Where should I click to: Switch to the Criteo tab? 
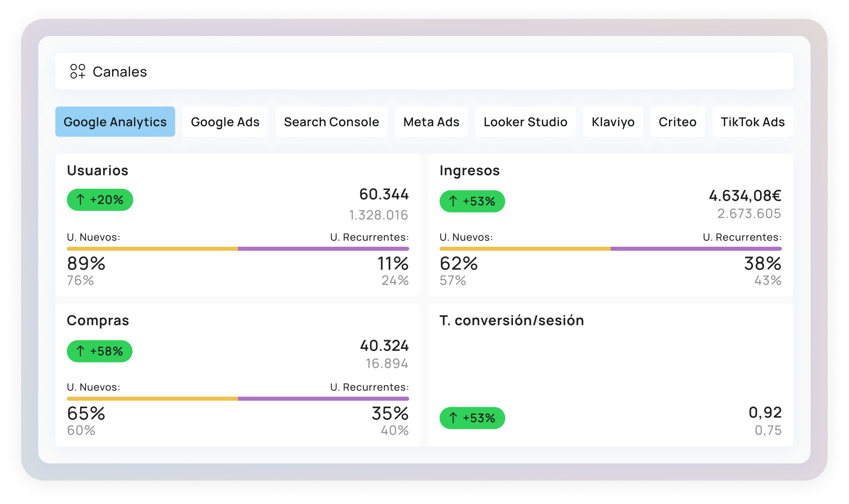[677, 122]
